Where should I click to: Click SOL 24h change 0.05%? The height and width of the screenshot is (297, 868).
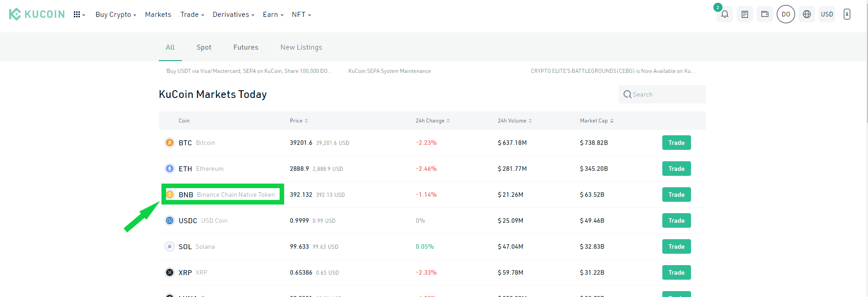click(x=425, y=246)
